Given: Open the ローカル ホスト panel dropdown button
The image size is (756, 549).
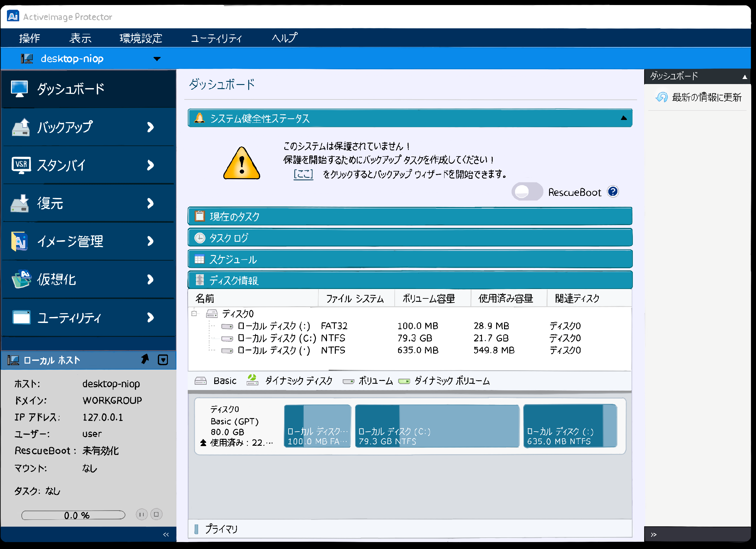Looking at the screenshot, I should [x=163, y=360].
